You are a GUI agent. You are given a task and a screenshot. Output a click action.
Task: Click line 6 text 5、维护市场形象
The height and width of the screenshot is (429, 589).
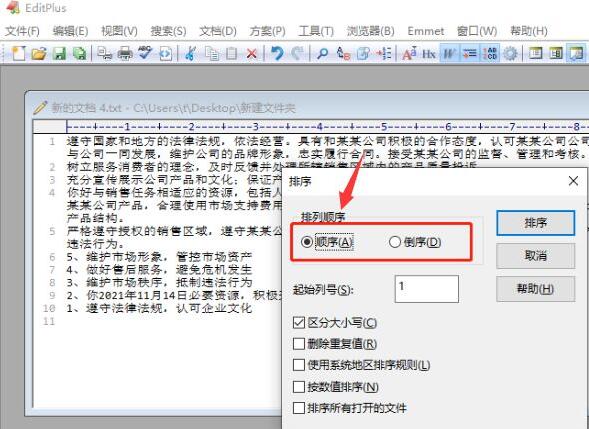coord(159,257)
